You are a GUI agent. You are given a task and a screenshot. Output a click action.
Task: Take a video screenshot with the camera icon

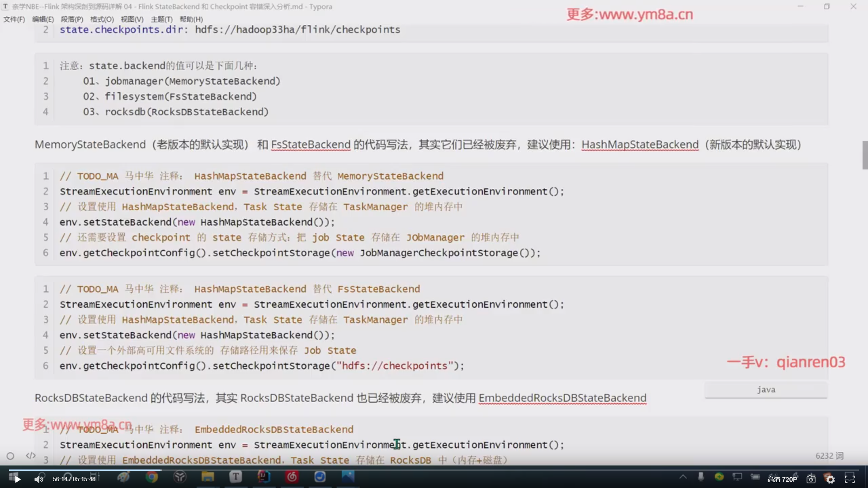click(811, 479)
